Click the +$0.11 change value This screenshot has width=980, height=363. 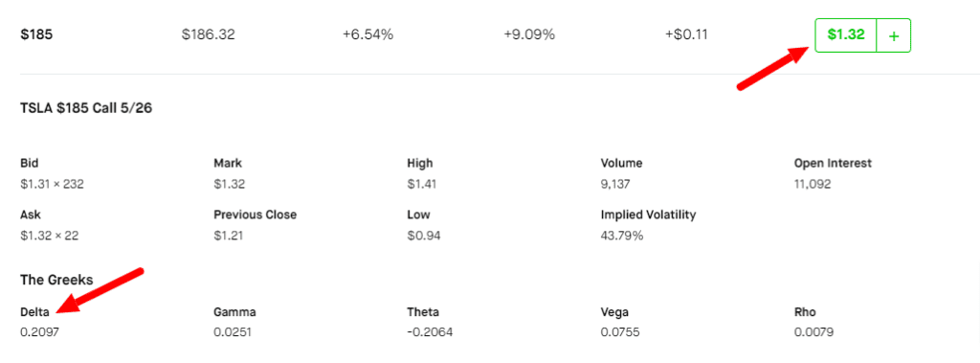click(x=686, y=35)
